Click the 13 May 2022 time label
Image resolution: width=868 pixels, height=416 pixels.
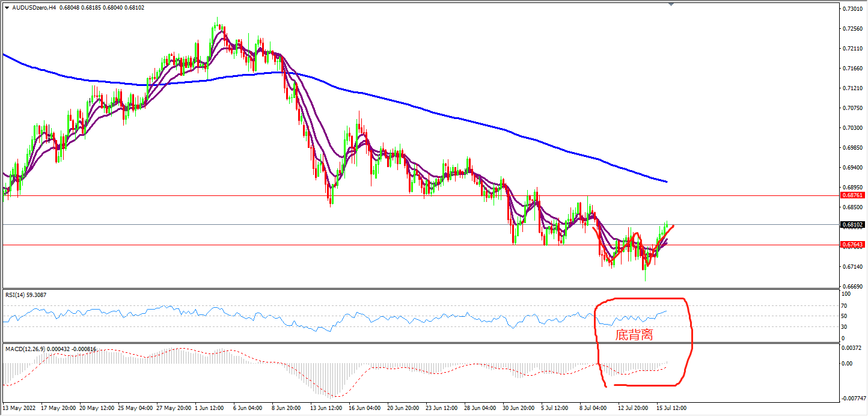(x=19, y=408)
